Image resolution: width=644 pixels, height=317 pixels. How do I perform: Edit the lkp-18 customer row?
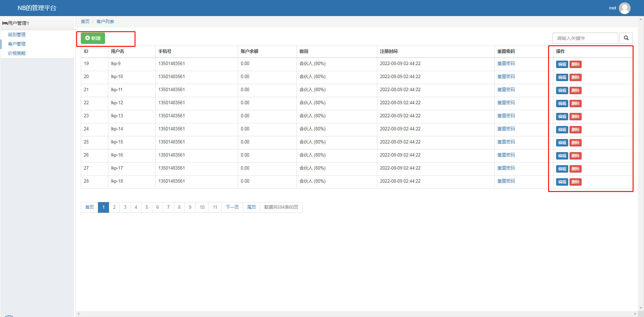coord(562,182)
